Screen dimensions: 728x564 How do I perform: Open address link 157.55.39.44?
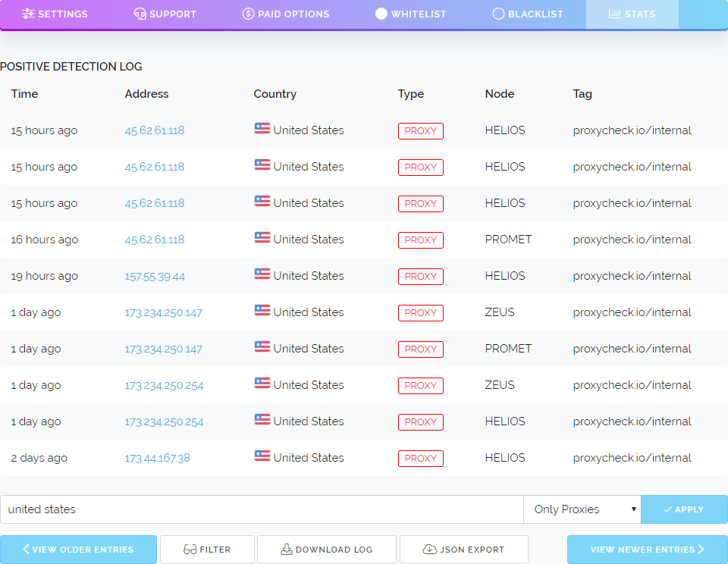(x=155, y=276)
